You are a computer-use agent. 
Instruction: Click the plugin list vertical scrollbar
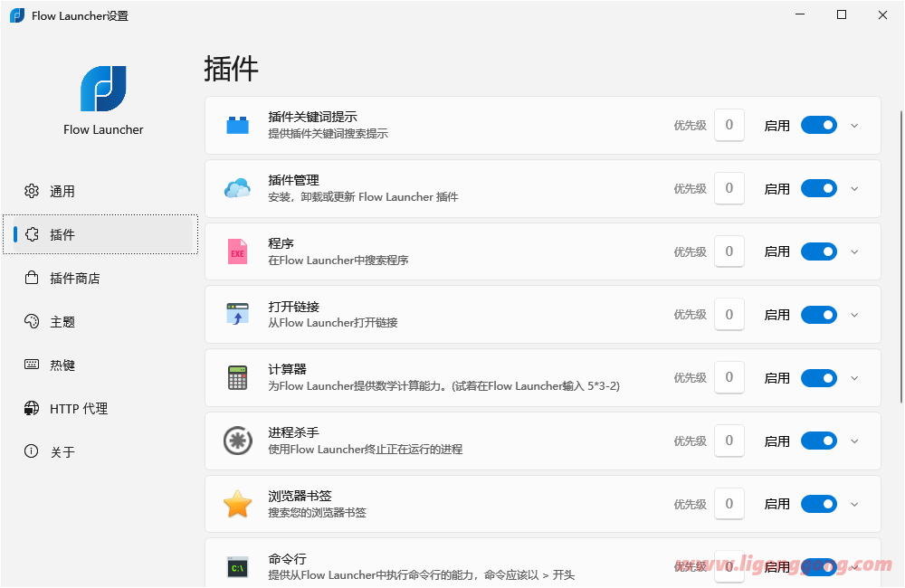pyautogui.click(x=901, y=257)
